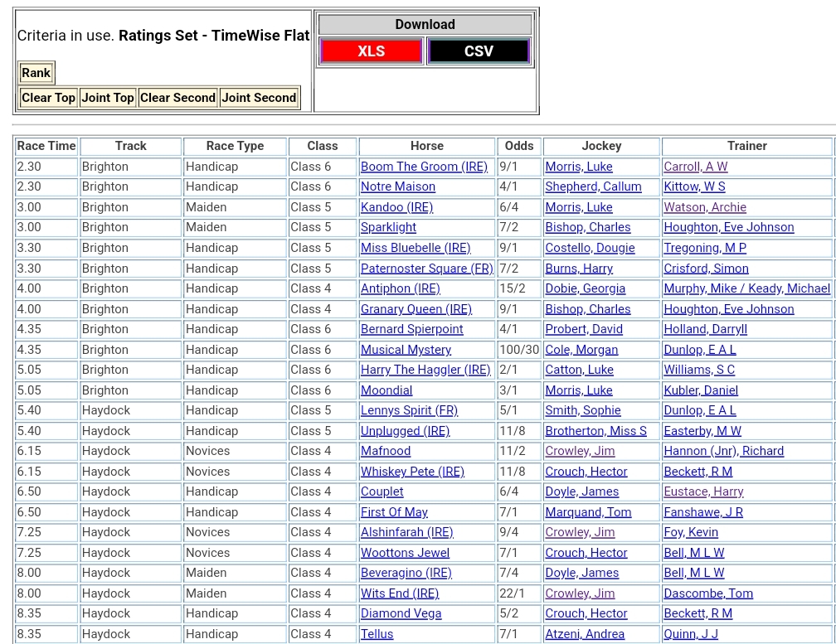This screenshot has width=836, height=644.
Task: View jockey Shepherd, Callum
Action: 593,186
